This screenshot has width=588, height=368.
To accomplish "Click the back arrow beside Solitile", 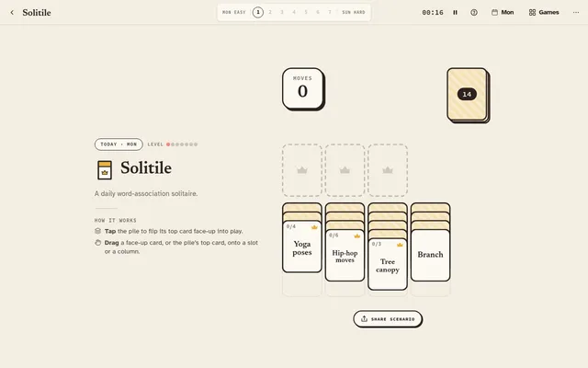I will pos(12,12).
